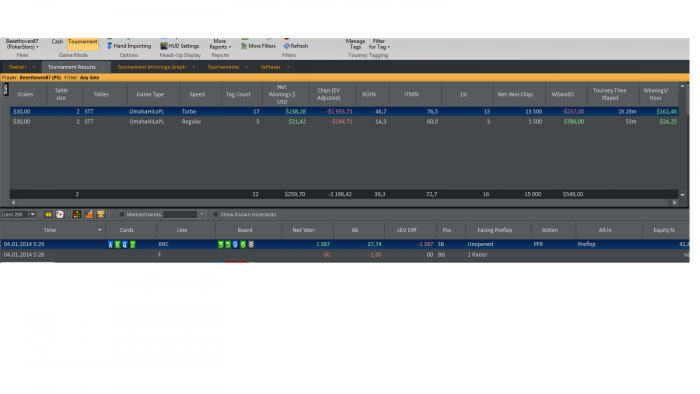The height and width of the screenshot is (394, 700).
Task: Sort by Net Winnings $ USD column
Action: click(x=282, y=95)
